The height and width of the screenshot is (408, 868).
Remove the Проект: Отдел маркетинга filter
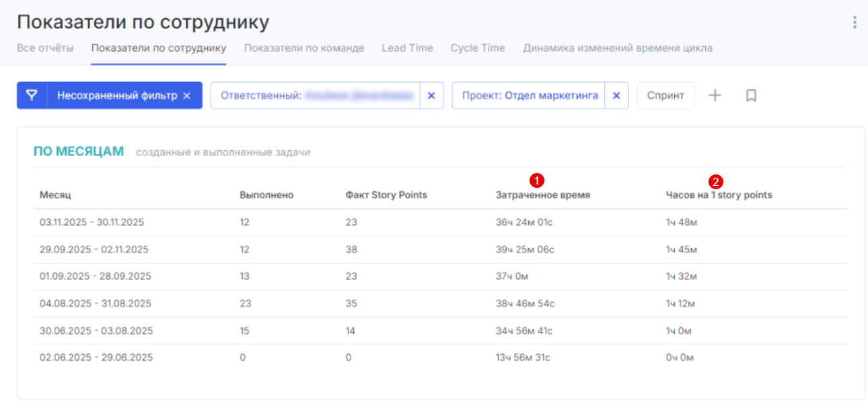[x=616, y=96]
